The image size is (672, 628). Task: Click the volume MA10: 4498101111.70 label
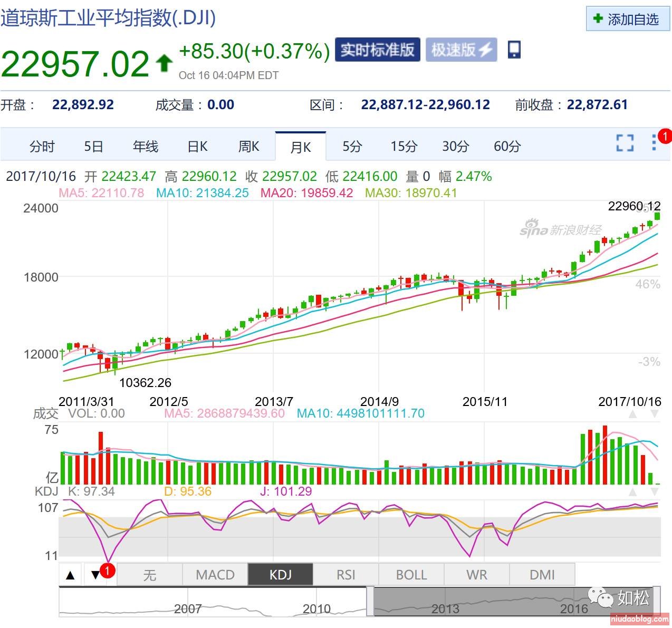(x=361, y=413)
